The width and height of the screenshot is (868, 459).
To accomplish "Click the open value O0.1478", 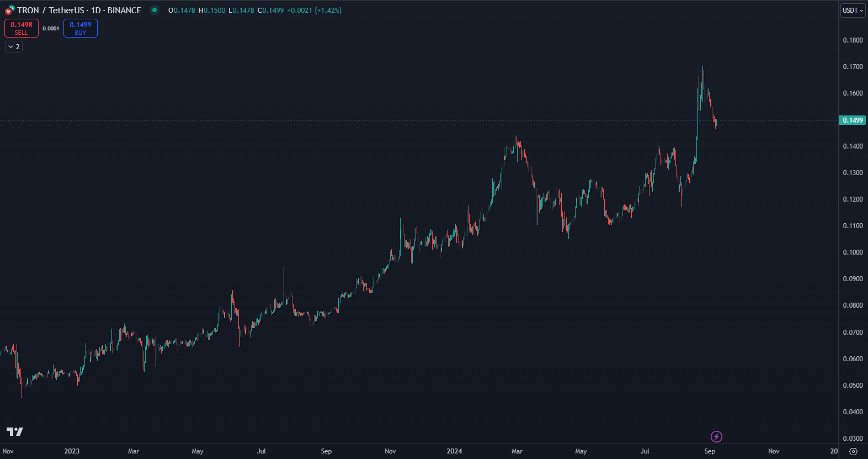I will tap(182, 10).
